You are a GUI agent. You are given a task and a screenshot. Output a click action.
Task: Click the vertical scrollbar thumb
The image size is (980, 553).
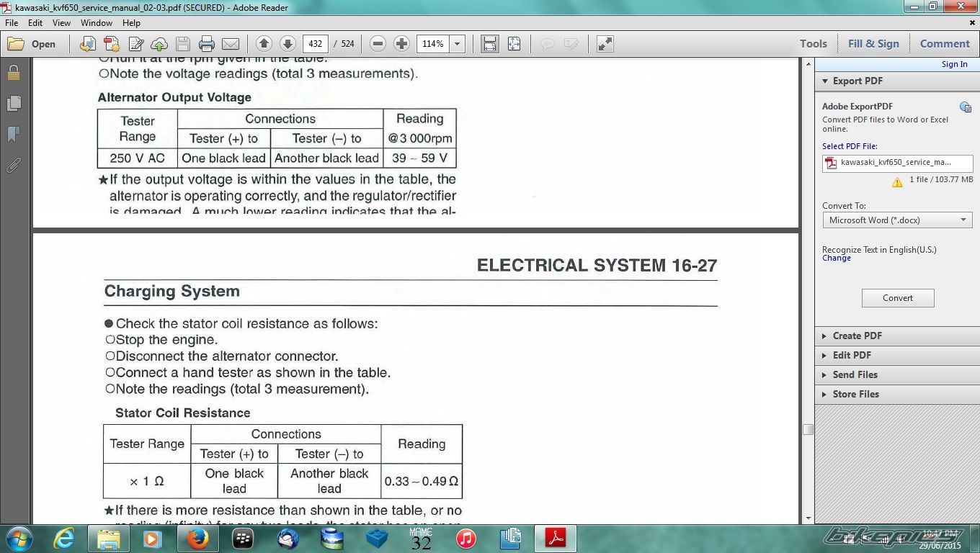coord(808,429)
